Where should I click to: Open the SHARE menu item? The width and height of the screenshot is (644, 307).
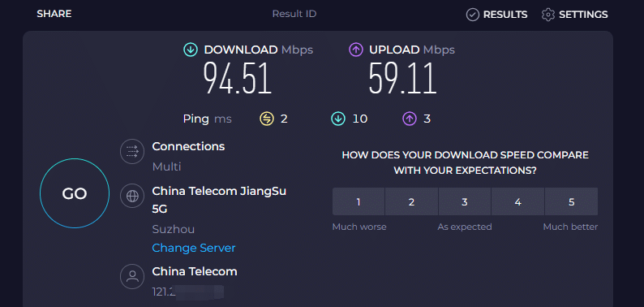[54, 14]
